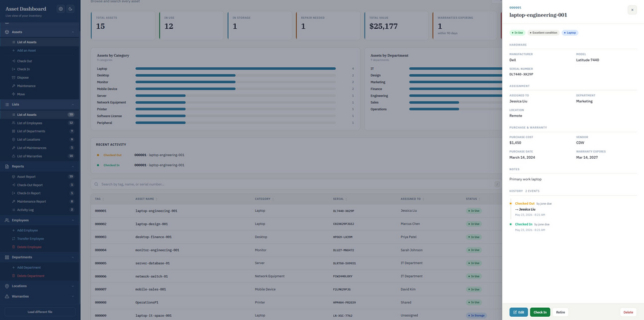Click the Laptop category bar
Image resolution: width=644 pixels, height=320 pixels.
coord(235,68)
